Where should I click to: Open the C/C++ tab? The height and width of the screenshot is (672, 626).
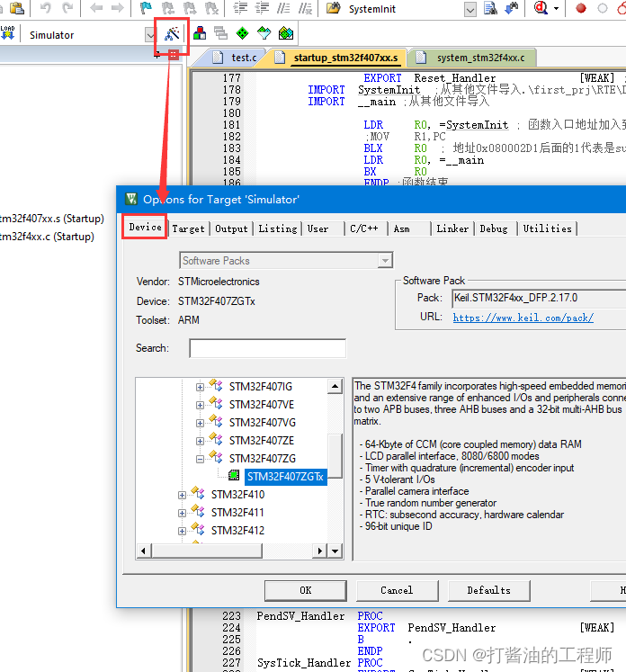click(364, 228)
